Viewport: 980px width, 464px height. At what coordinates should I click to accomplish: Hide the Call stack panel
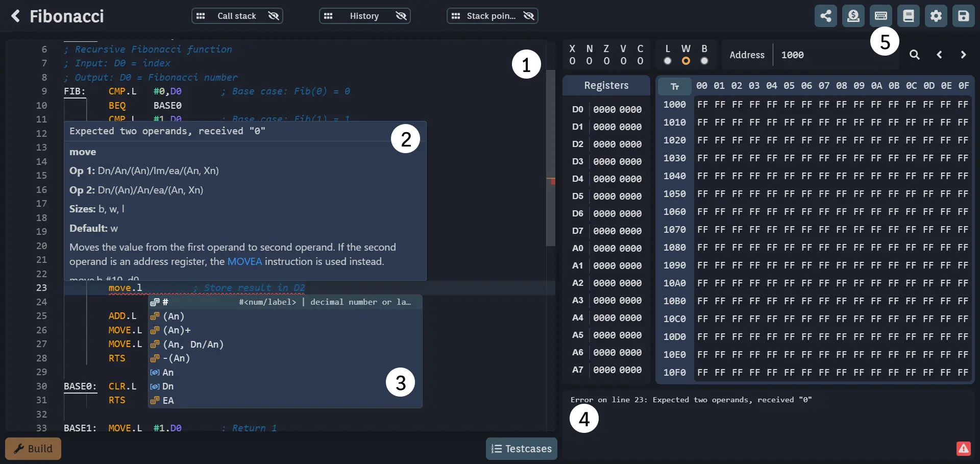(x=274, y=16)
